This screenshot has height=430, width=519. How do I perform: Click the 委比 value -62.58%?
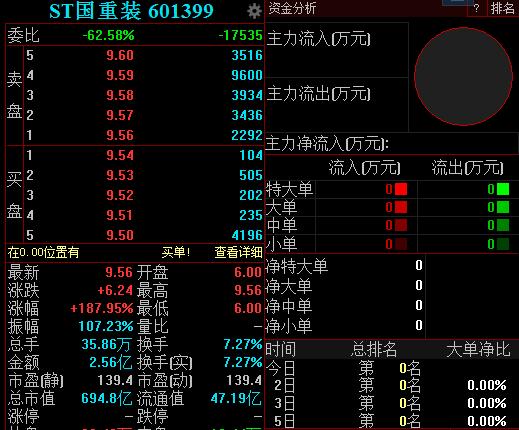[x=109, y=35]
